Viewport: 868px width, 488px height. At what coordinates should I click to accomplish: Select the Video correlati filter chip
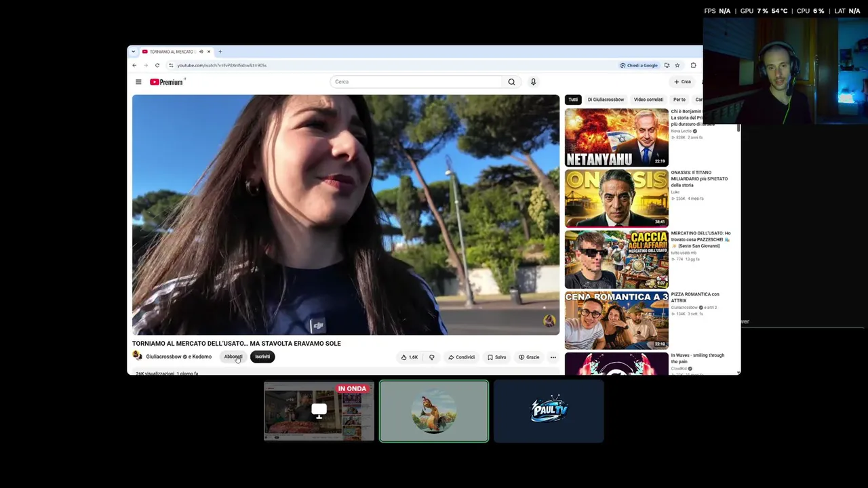[648, 100]
